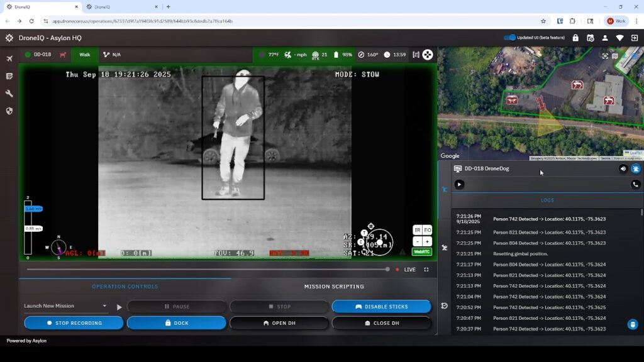This screenshot has width=644, height=362.
Task: Click the play arrow beside Launch New Mission
Action: tap(119, 307)
